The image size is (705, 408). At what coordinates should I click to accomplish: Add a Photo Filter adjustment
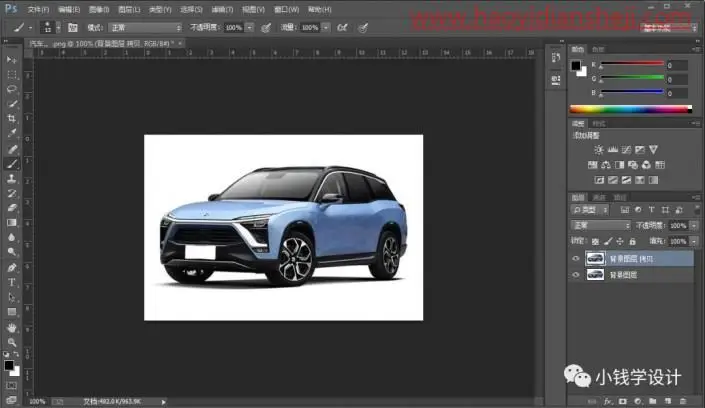click(x=633, y=165)
